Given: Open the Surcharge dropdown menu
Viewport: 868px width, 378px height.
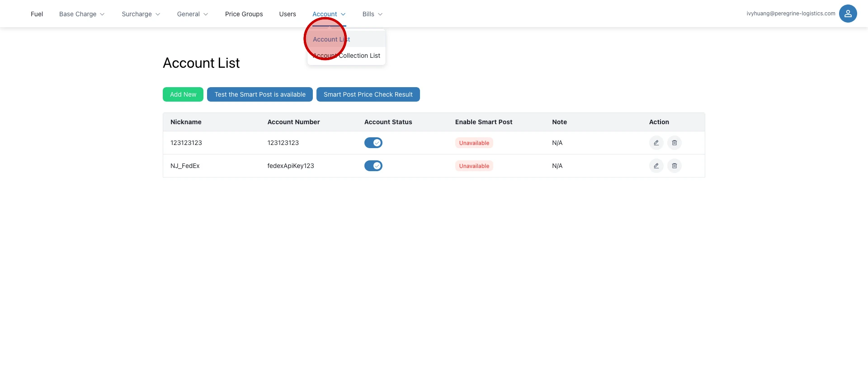Looking at the screenshot, I should (x=141, y=14).
